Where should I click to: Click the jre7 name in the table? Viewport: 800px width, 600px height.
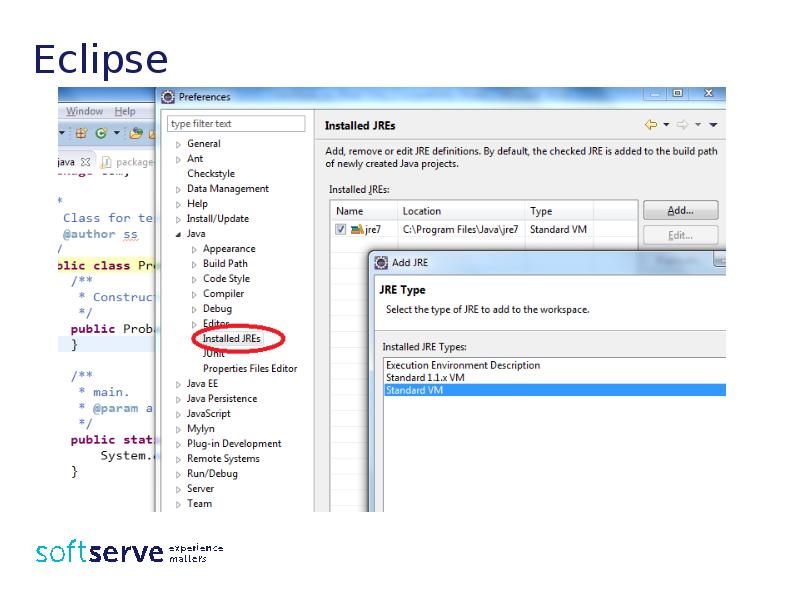[373, 230]
